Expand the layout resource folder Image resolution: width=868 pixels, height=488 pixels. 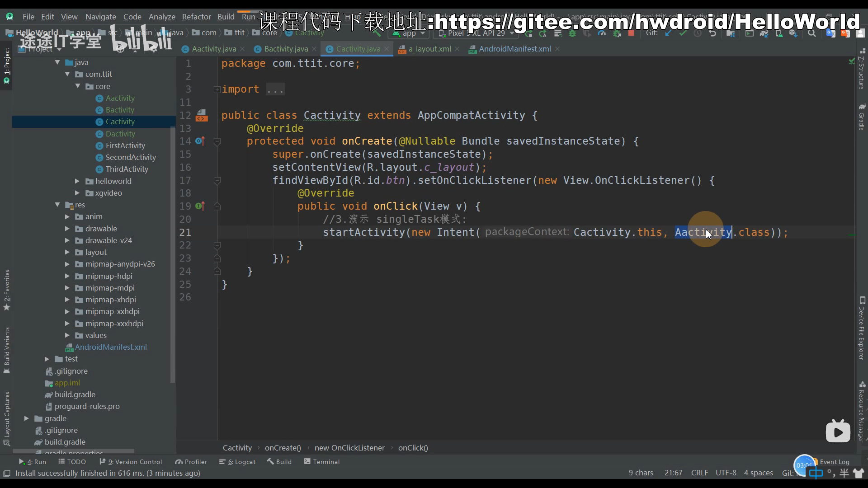67,252
